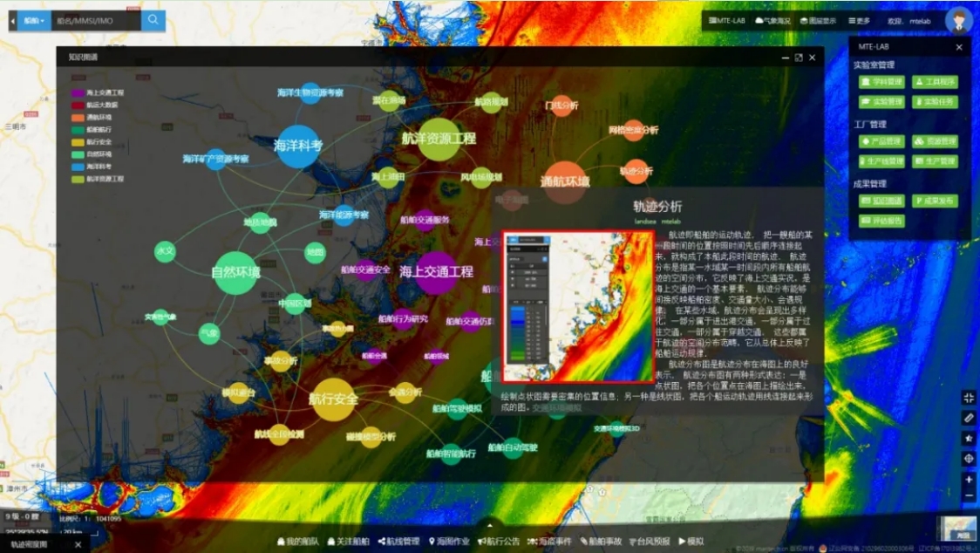Click the fullscreen collapse icon on map
Viewport: 980px width, 553px height.
[x=969, y=398]
